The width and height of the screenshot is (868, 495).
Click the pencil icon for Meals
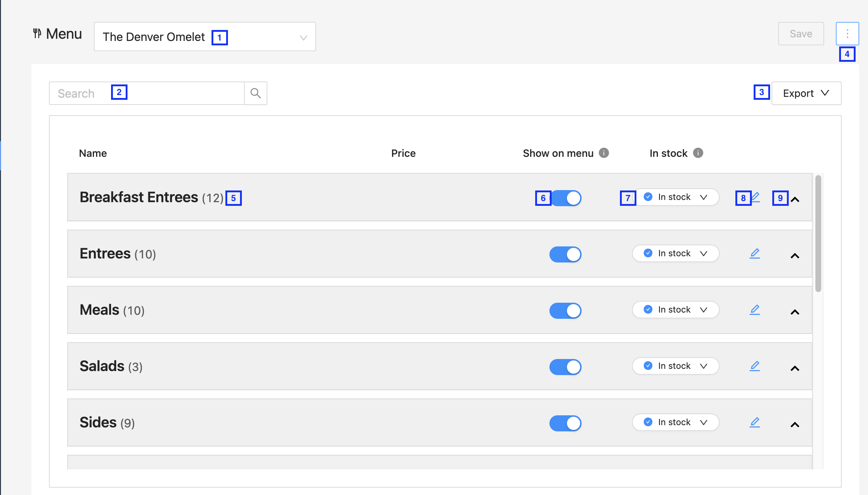[755, 310]
